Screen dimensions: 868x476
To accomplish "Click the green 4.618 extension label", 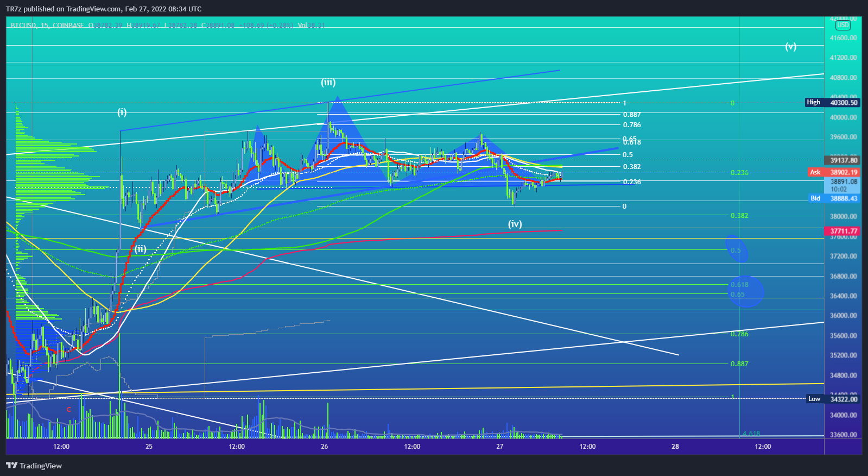I will (751, 434).
